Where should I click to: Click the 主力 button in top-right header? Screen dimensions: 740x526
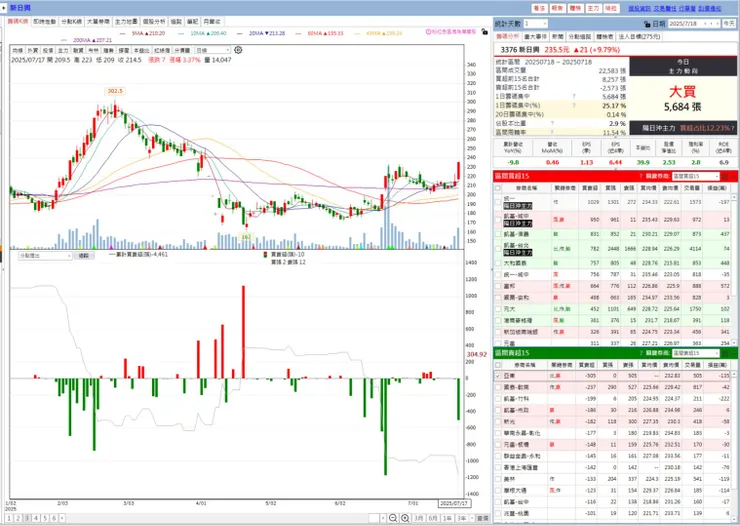593,8
